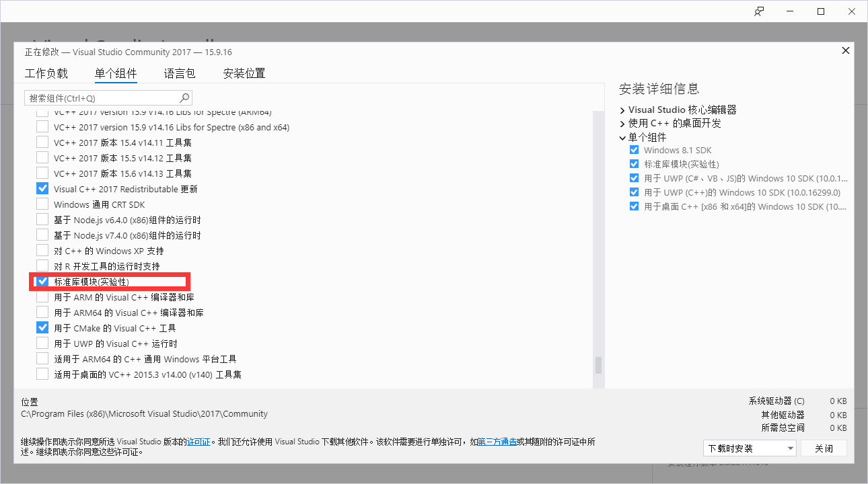Image resolution: width=868 pixels, height=484 pixels.
Task: Select VC++ 2017 版本 15.6 v14.13 工具集 checkbox
Action: coord(42,173)
